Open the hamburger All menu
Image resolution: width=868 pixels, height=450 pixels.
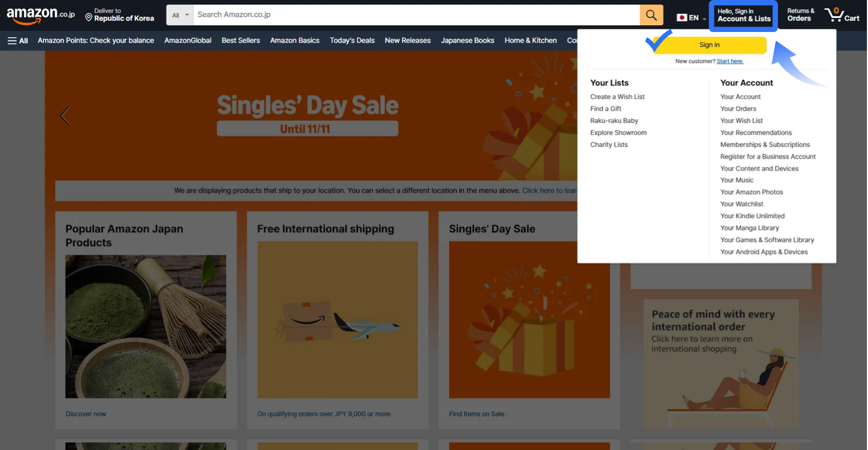click(18, 41)
